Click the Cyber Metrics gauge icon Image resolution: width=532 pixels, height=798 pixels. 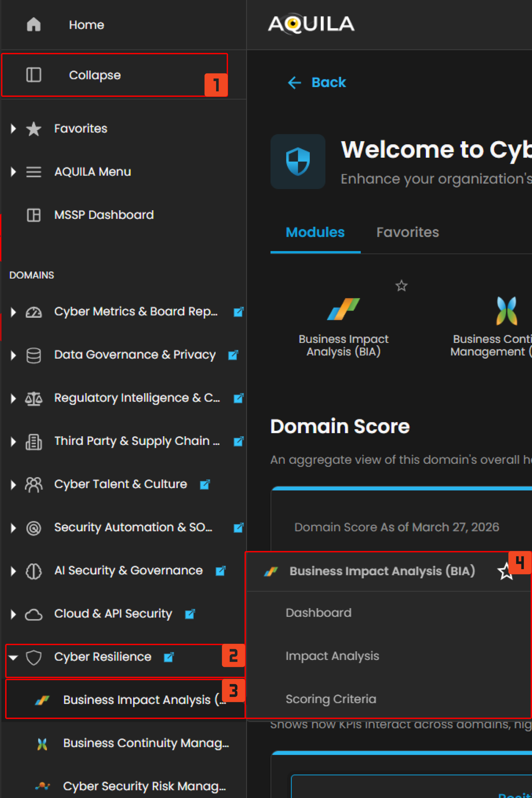34,312
